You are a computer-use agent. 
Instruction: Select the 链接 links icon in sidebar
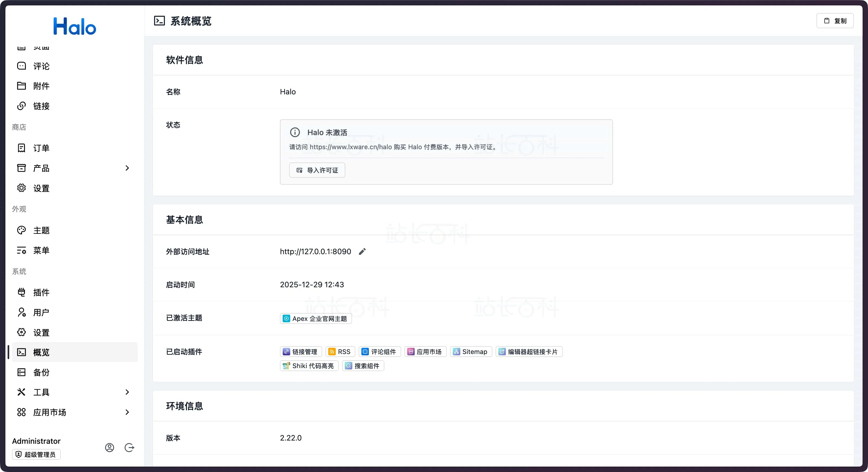pos(21,106)
